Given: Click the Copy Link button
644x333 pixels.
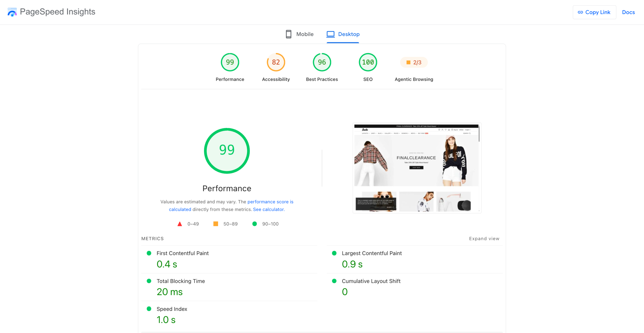Looking at the screenshot, I should (594, 12).
